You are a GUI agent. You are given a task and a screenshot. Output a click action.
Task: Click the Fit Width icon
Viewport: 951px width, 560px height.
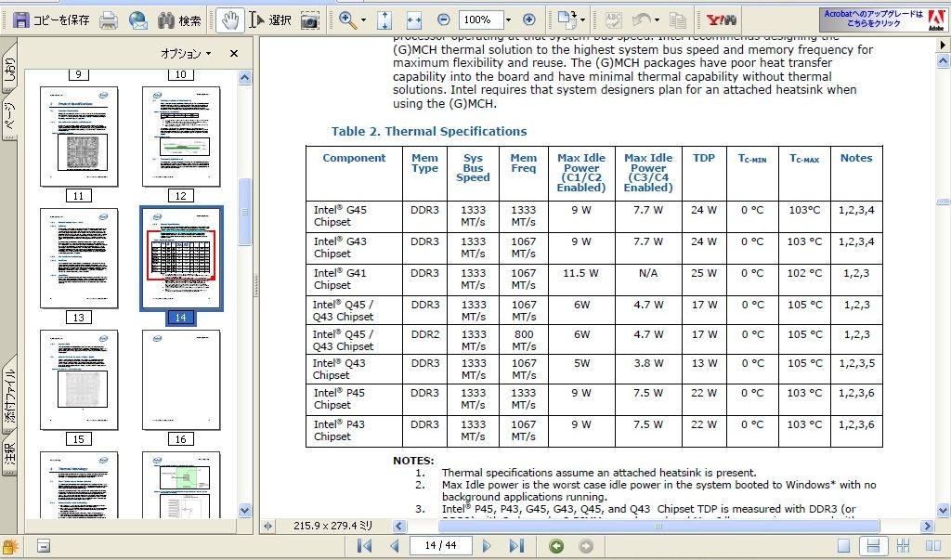pyautogui.click(x=414, y=20)
